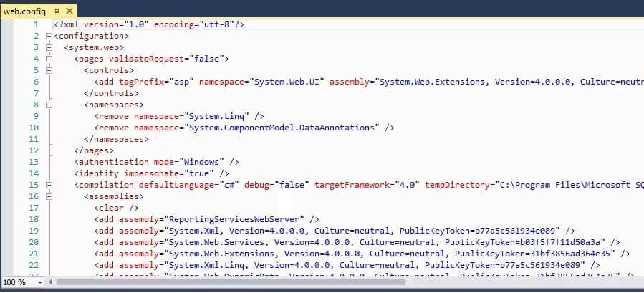Click System.Xml.Linq assembly entry on line 22
Image resolution: width=644 pixels, height=293 pixels.
pyautogui.click(x=347, y=265)
